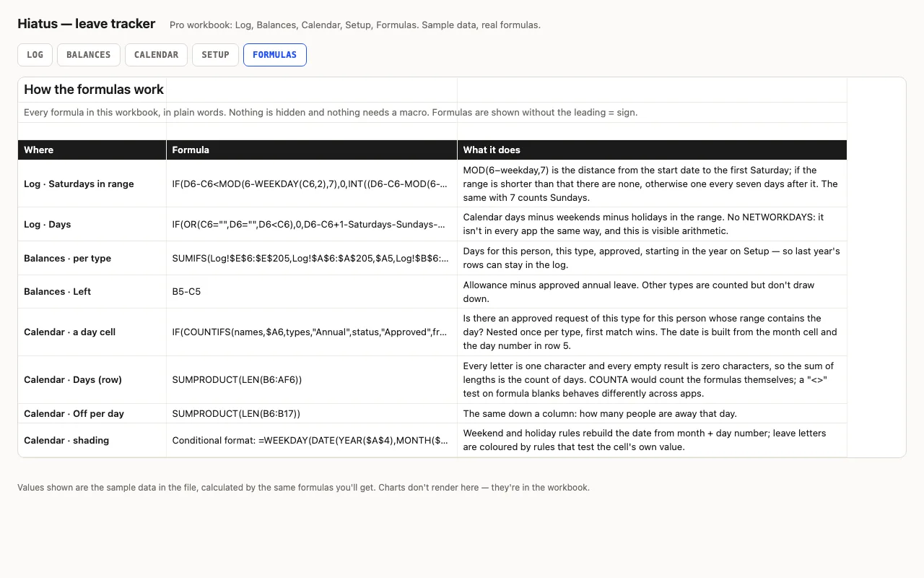Switch to the LOG tab

[35, 55]
